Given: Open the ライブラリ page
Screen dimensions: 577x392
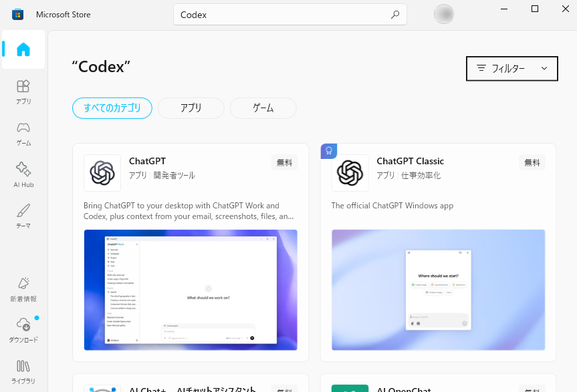Looking at the screenshot, I should point(23,371).
